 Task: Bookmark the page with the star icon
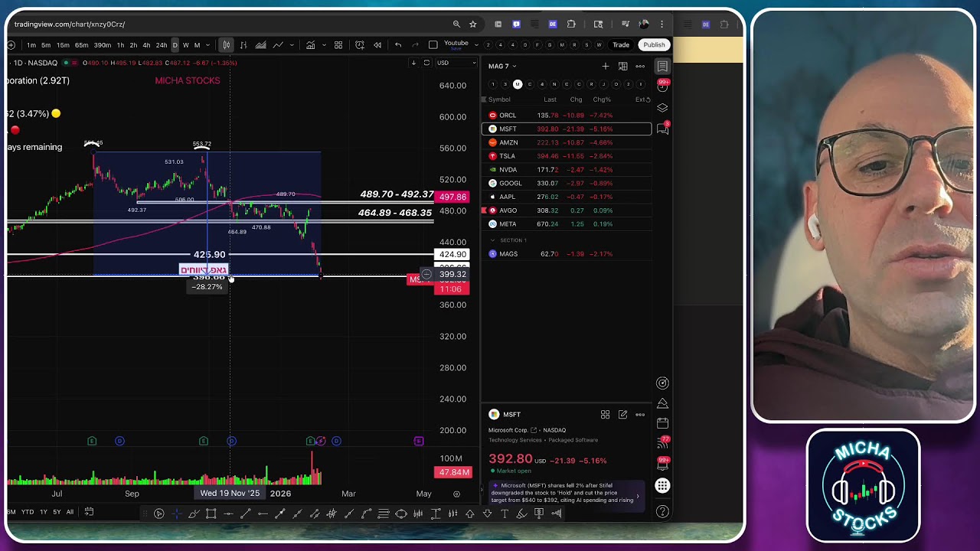(x=473, y=24)
